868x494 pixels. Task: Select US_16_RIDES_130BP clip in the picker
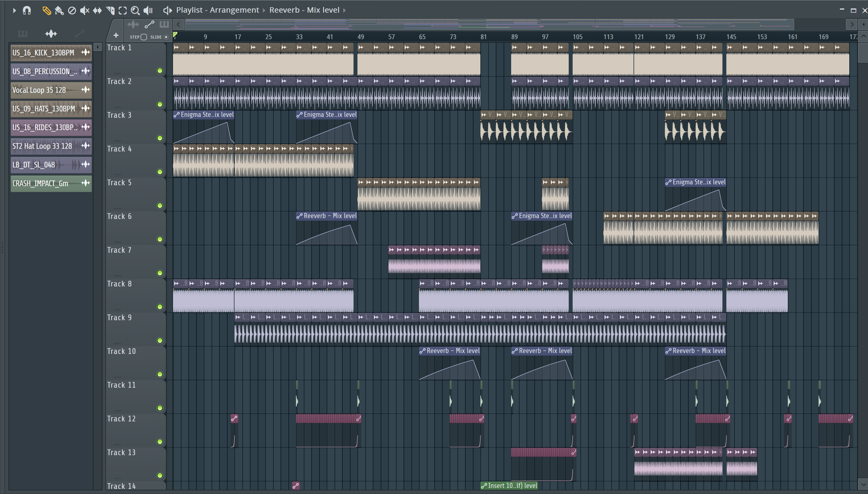coord(51,127)
